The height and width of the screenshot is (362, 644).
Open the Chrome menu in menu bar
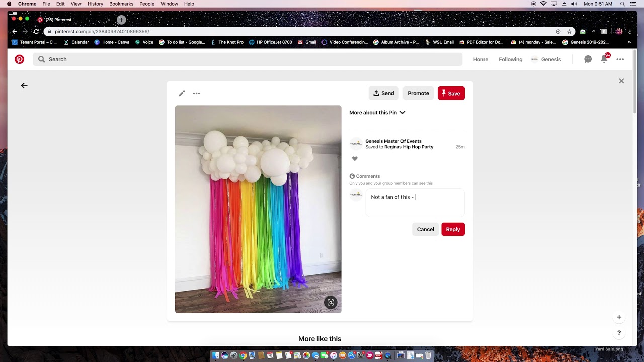coord(27,4)
